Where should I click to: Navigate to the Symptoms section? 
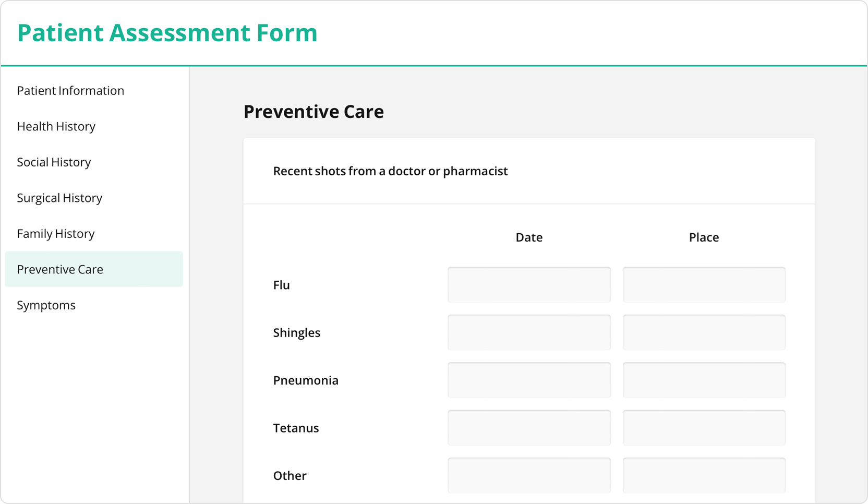(x=46, y=305)
